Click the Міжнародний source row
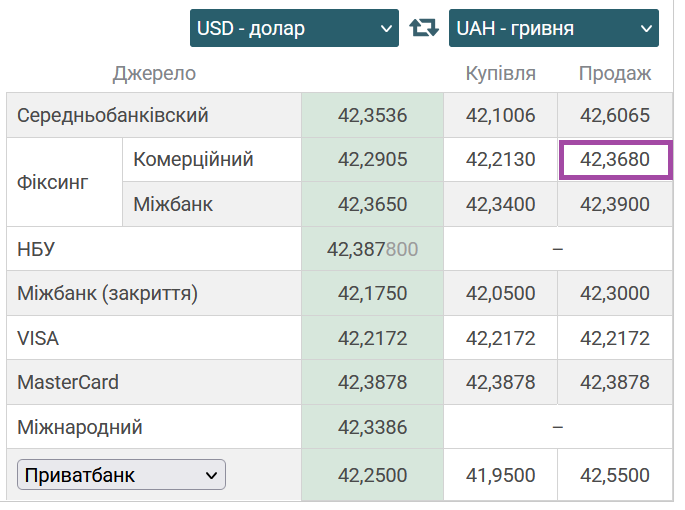The width and height of the screenshot is (685, 510). 80,427
